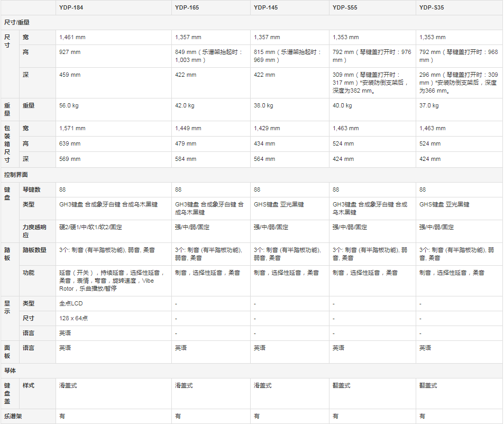Screen dimensions: 504x424
Task: Click the 815 mm height cell for YDP-145
Action: [x=290, y=56]
